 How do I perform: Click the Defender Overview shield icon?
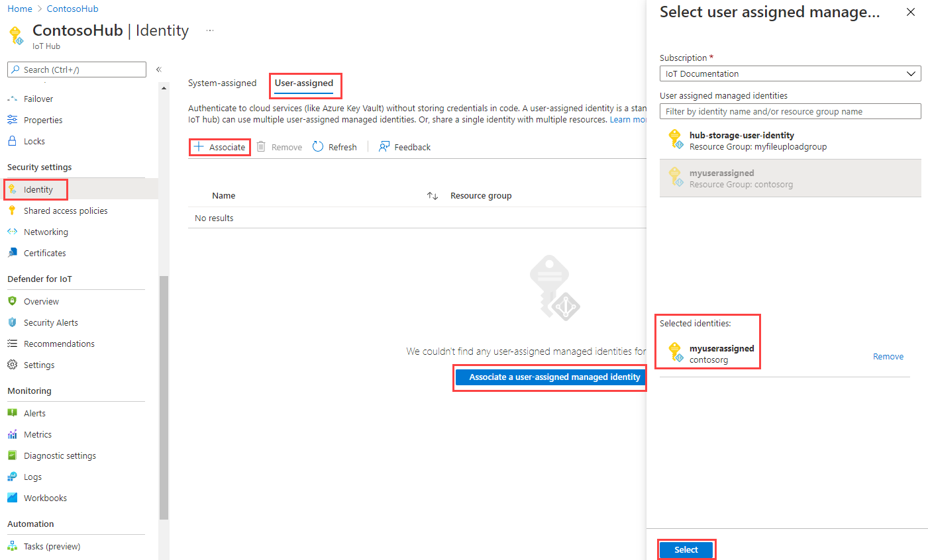pos(12,301)
